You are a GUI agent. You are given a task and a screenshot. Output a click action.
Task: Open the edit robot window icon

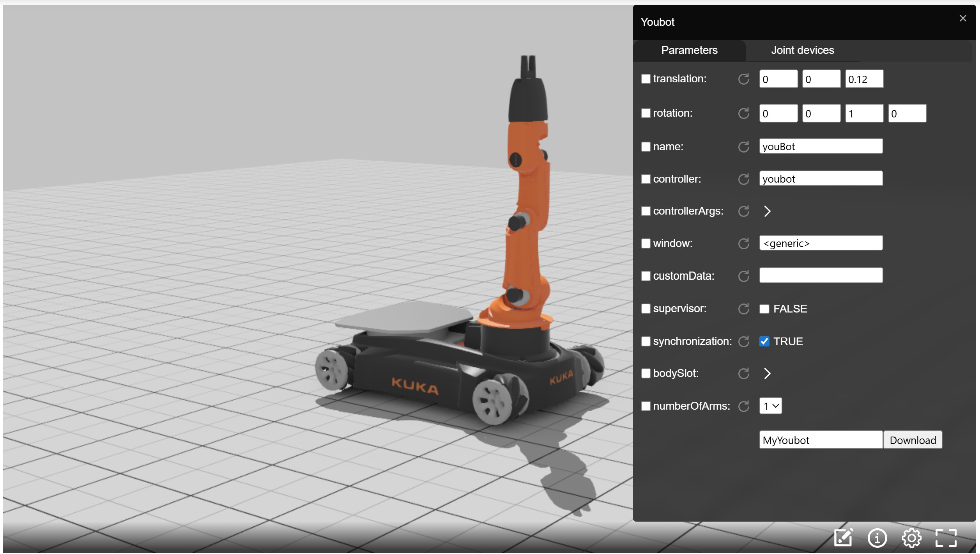[x=844, y=538]
